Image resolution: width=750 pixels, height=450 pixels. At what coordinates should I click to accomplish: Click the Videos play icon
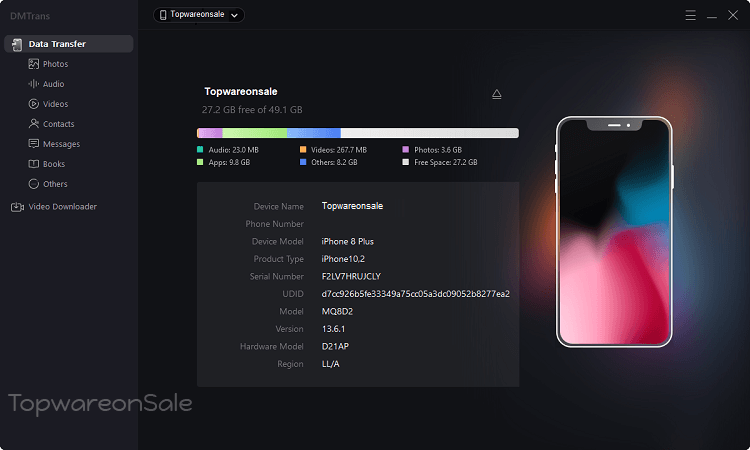click(x=33, y=104)
